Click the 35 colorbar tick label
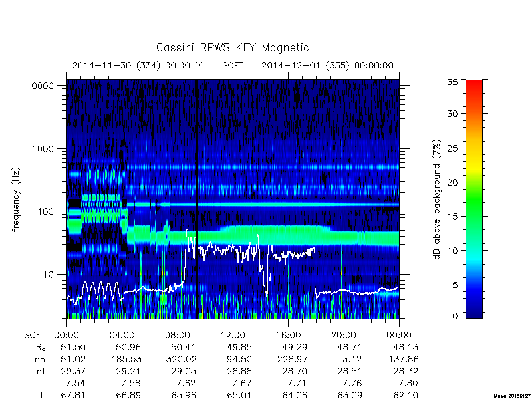 pyautogui.click(x=452, y=82)
